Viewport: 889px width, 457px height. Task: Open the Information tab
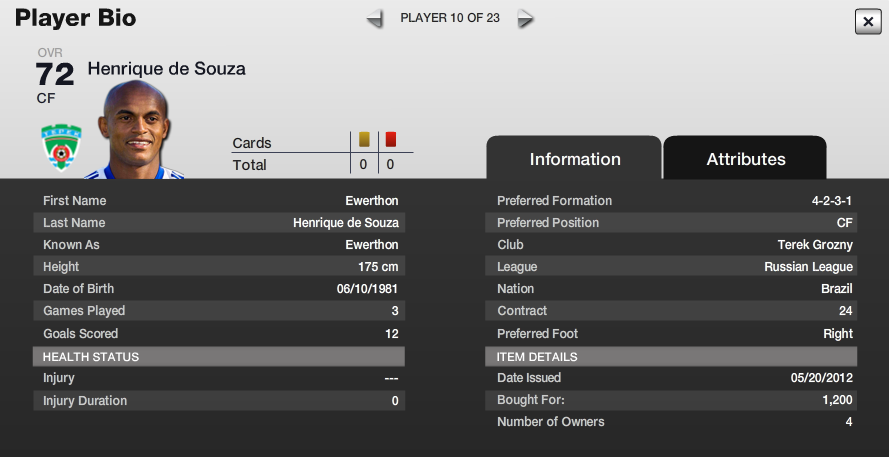click(x=574, y=159)
